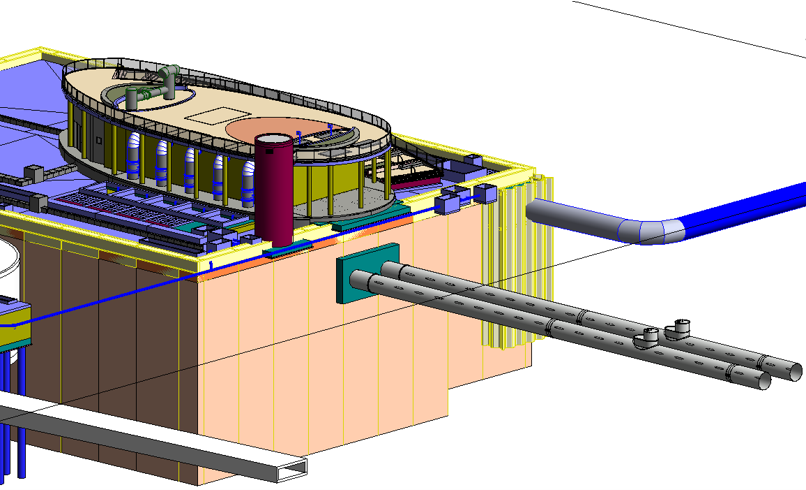This screenshot has width=806, height=490.
Task: Select the white rectangular duct at bottom
Action: [150, 440]
